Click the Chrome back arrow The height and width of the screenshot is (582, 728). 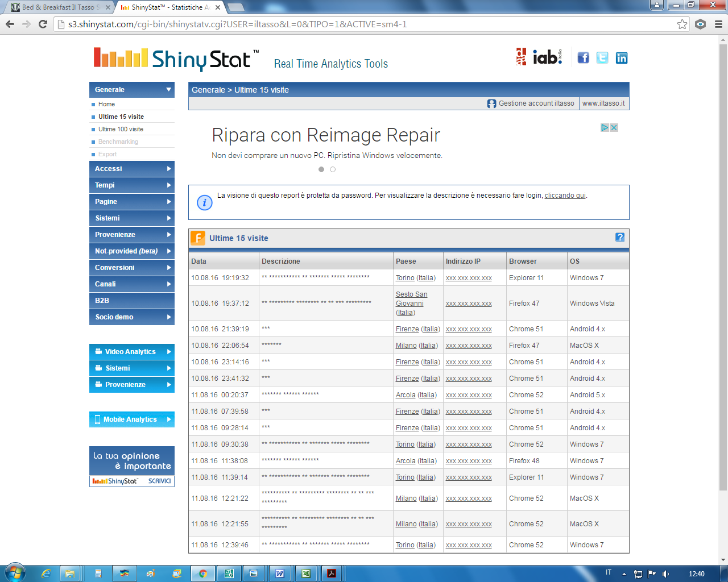coord(10,24)
